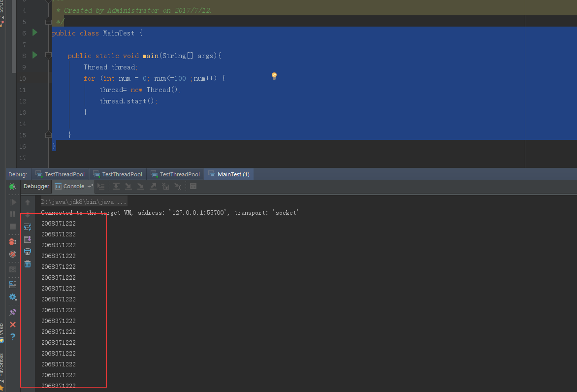This screenshot has width=577, height=392.
Task: Toggle Mute Breakpoints icon
Action: (13, 254)
